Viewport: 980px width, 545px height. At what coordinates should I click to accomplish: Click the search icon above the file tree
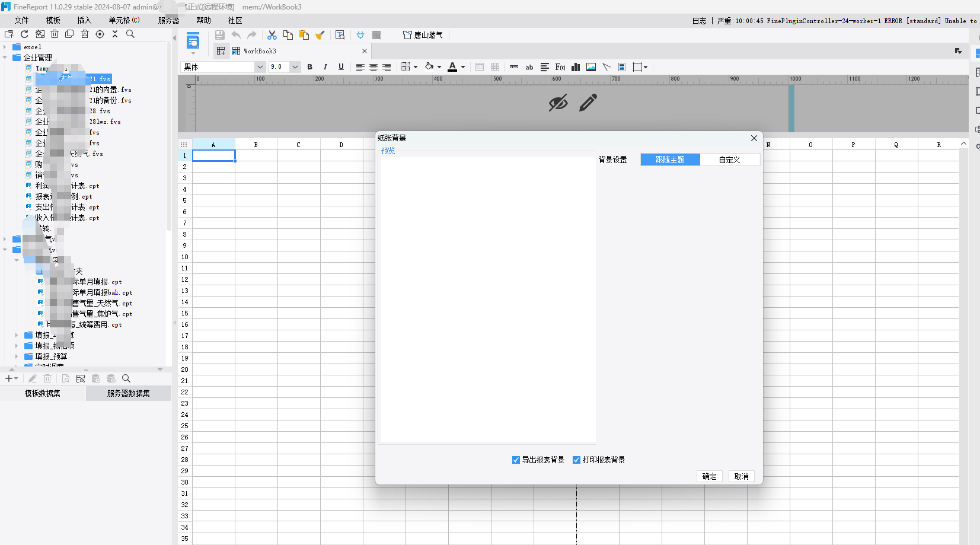click(x=130, y=34)
